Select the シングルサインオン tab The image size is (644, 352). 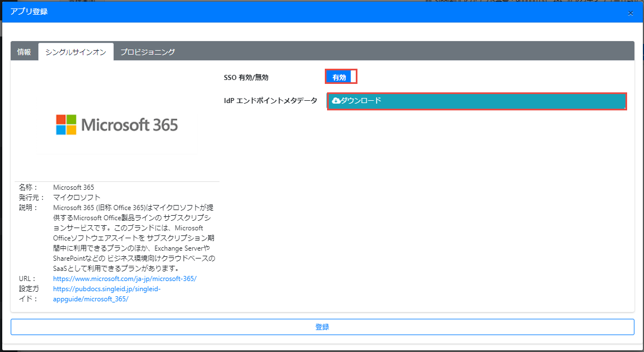coord(75,52)
